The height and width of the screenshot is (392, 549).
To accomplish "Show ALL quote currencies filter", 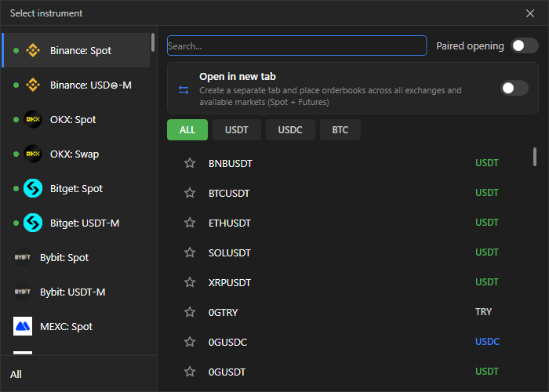I will pos(187,130).
